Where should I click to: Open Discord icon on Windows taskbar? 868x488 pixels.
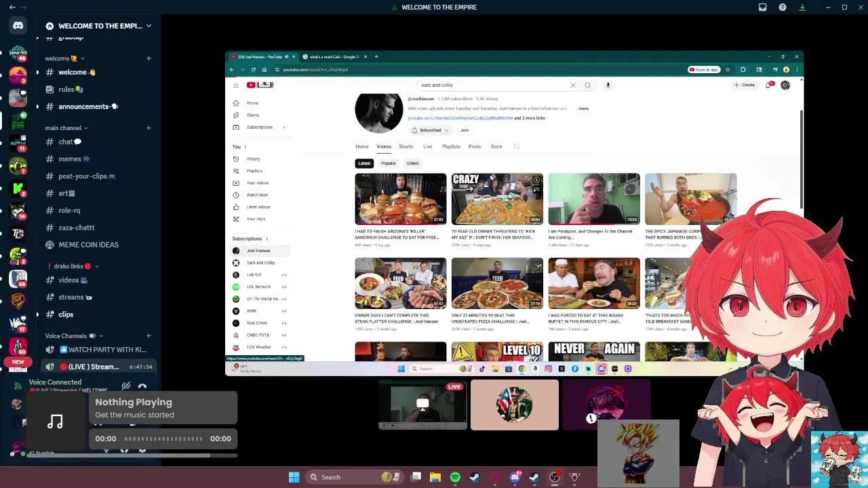(515, 477)
